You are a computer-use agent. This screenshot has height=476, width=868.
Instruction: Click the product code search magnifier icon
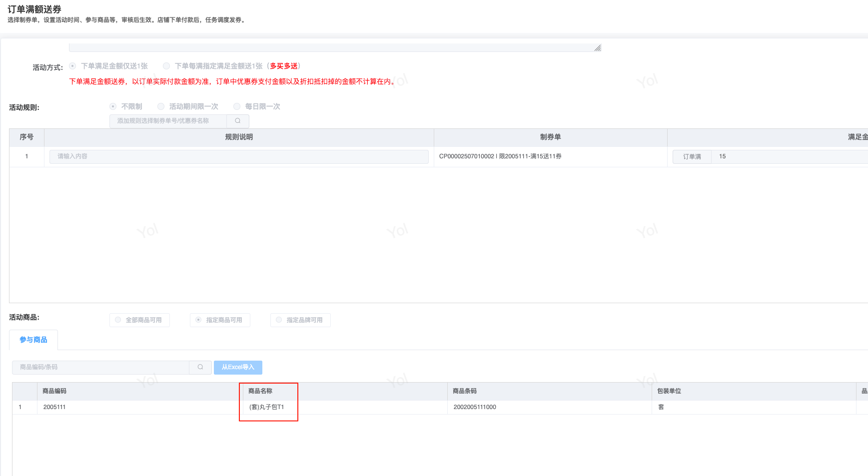(x=200, y=367)
